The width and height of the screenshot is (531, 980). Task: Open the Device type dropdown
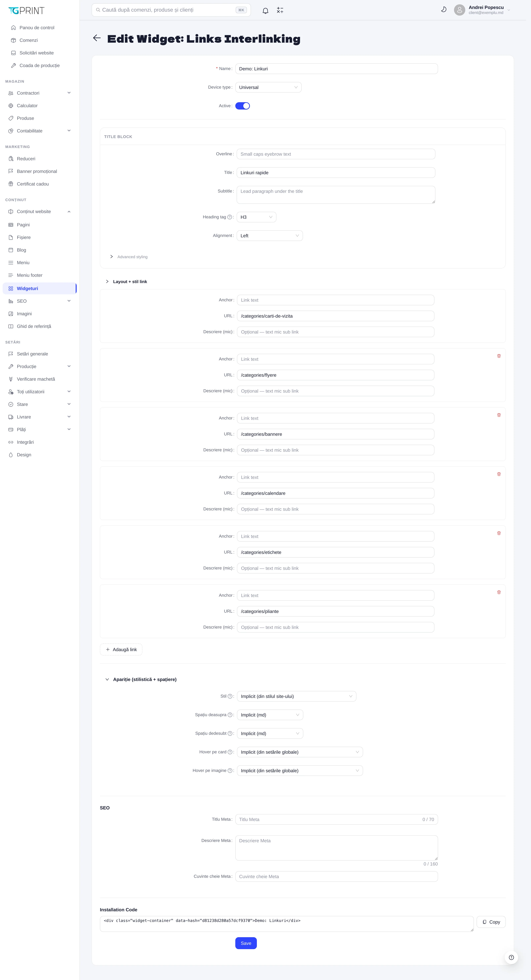(x=268, y=87)
